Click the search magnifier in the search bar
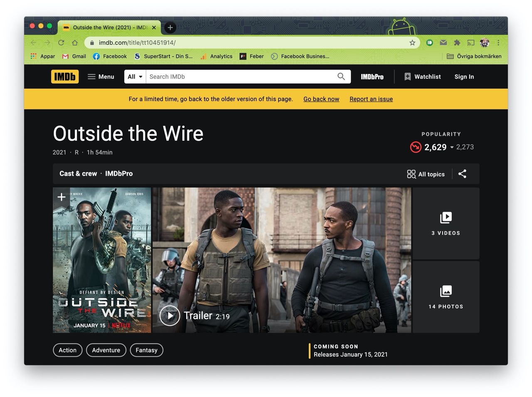Image resolution: width=532 pixels, height=397 pixels. click(x=341, y=76)
